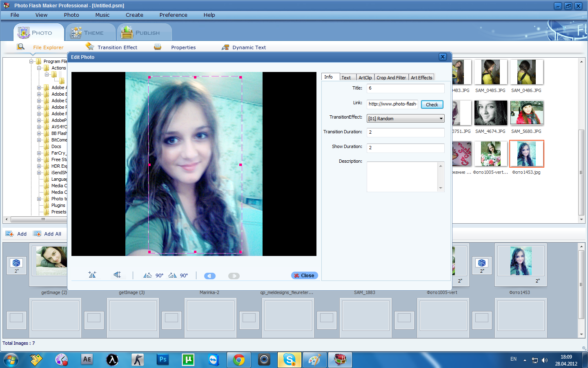The height and width of the screenshot is (368, 588).
Task: Click the Check link button
Action: (x=432, y=105)
